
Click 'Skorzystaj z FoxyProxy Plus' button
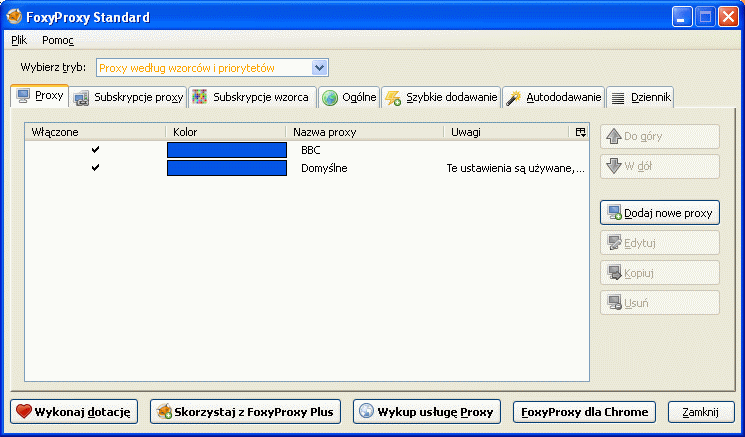click(x=246, y=411)
